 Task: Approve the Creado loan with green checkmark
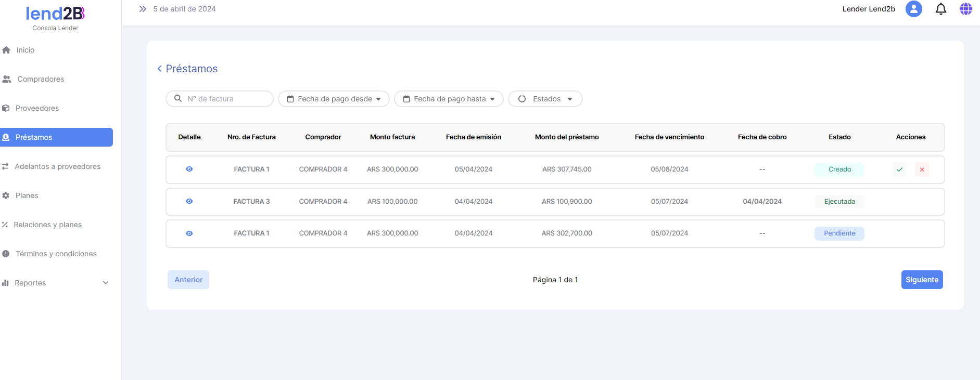coord(899,169)
